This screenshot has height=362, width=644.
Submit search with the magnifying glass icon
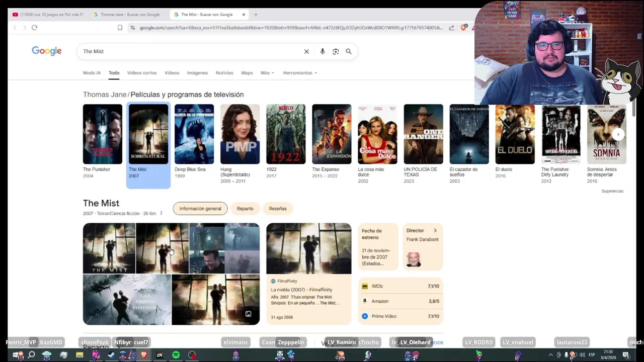point(348,51)
